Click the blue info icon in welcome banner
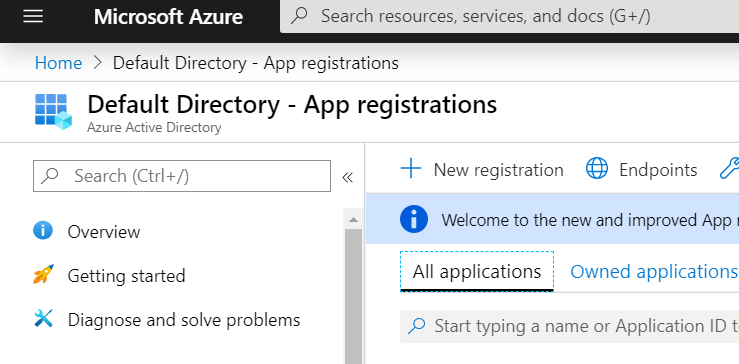 point(414,219)
